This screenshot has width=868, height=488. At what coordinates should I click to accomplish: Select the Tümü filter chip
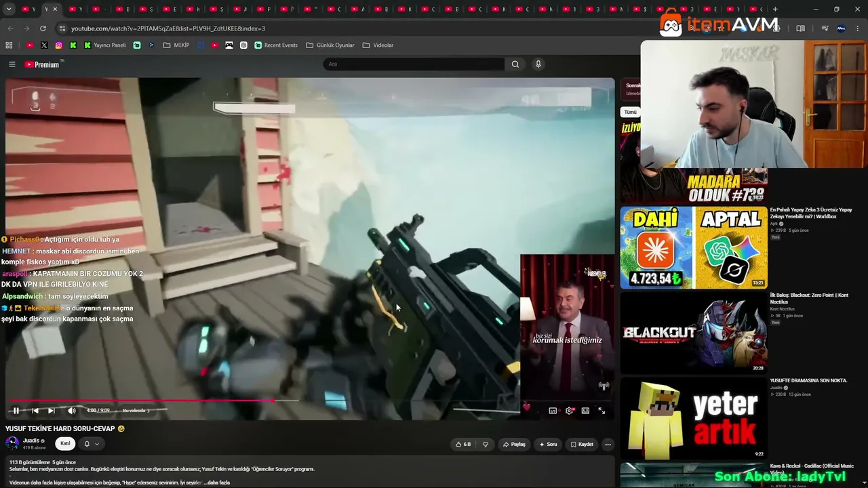click(631, 112)
